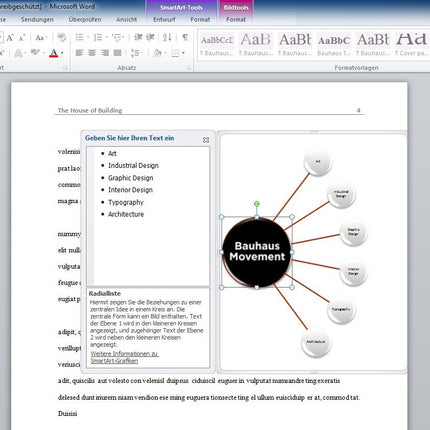Apply text effects with the glowing A icon
The image size is (430, 430).
click(x=18, y=53)
